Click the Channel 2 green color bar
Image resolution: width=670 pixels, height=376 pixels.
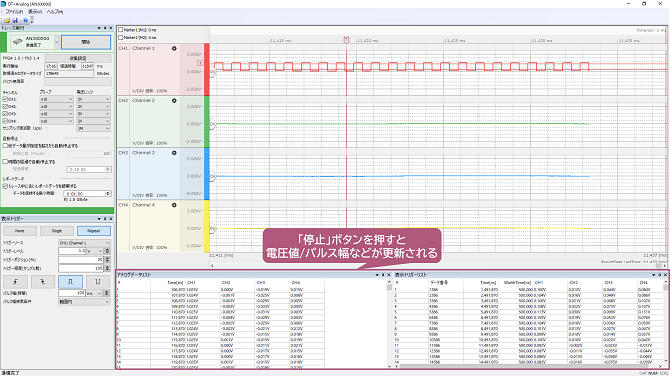pyautogui.click(x=207, y=122)
